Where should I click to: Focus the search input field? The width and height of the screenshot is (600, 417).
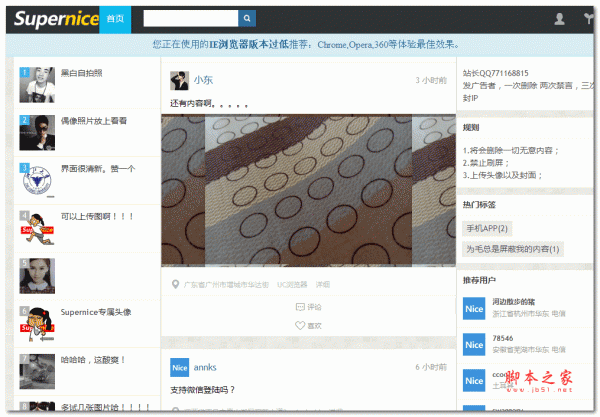pos(191,18)
